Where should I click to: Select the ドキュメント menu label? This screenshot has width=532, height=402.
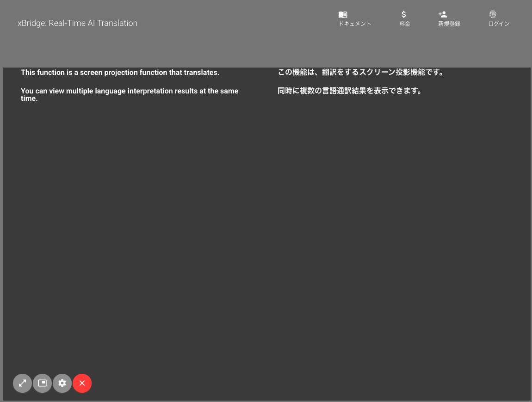(x=354, y=24)
